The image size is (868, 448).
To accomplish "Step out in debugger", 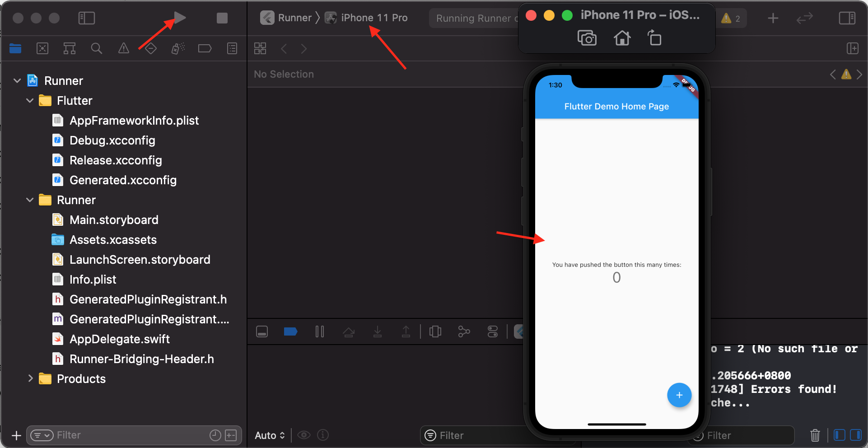I will [406, 332].
